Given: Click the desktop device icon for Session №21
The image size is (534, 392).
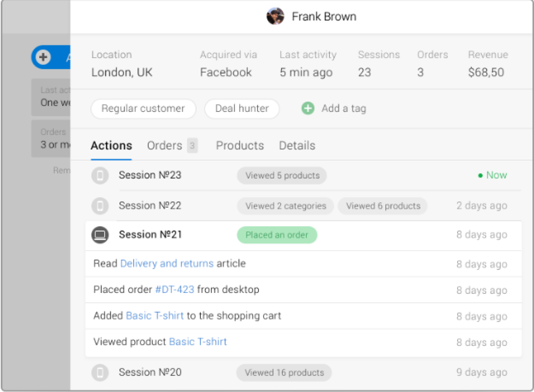Looking at the screenshot, I should tap(100, 235).
